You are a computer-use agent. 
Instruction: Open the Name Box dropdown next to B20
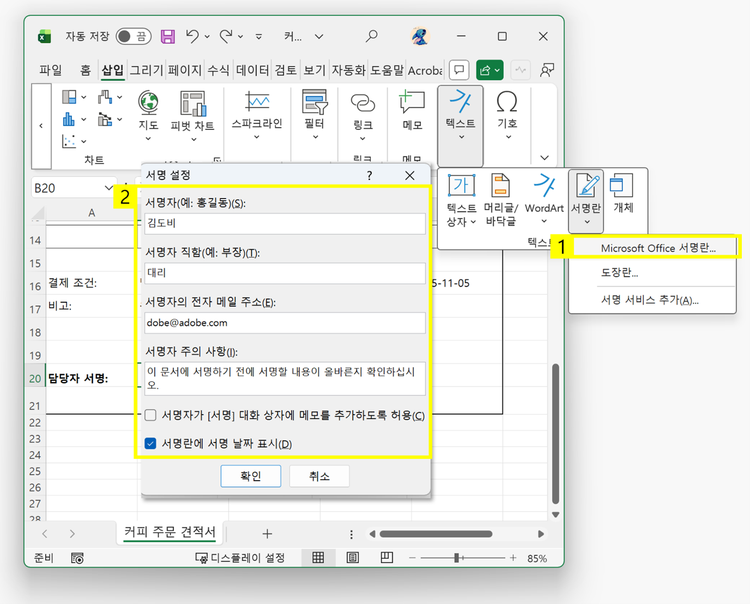[109, 188]
